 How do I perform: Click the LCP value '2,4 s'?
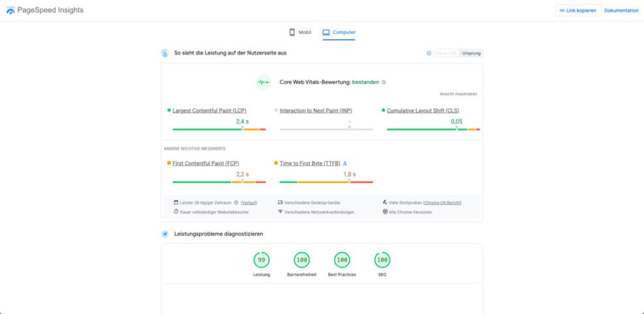click(x=242, y=121)
